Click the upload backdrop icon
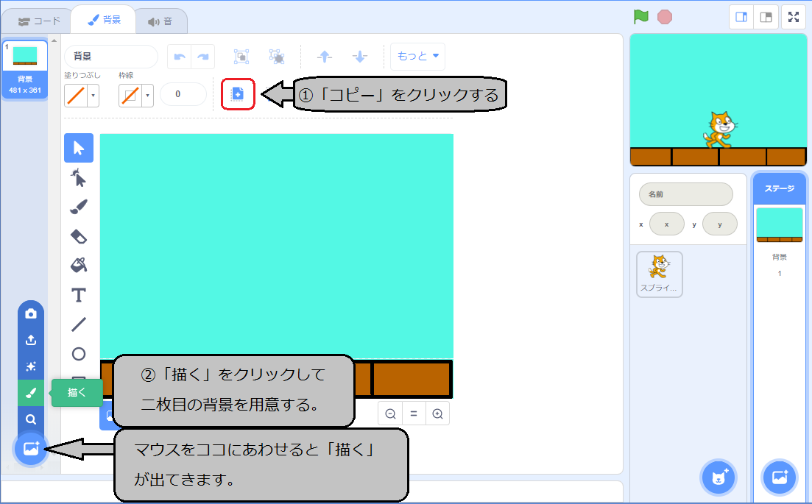 click(31, 340)
